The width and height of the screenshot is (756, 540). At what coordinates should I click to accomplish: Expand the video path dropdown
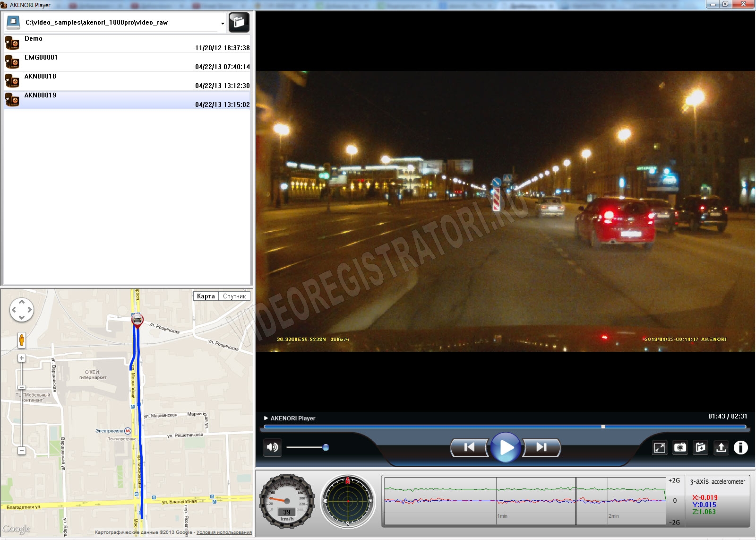[223, 23]
